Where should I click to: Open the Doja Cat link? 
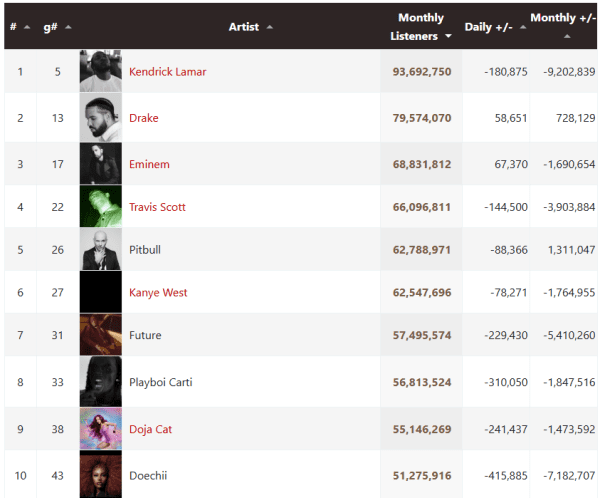(150, 429)
